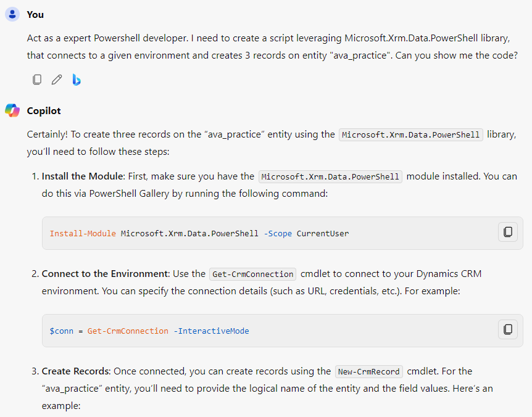
Task: Click the -Scope parameter in the code
Action: (278, 234)
